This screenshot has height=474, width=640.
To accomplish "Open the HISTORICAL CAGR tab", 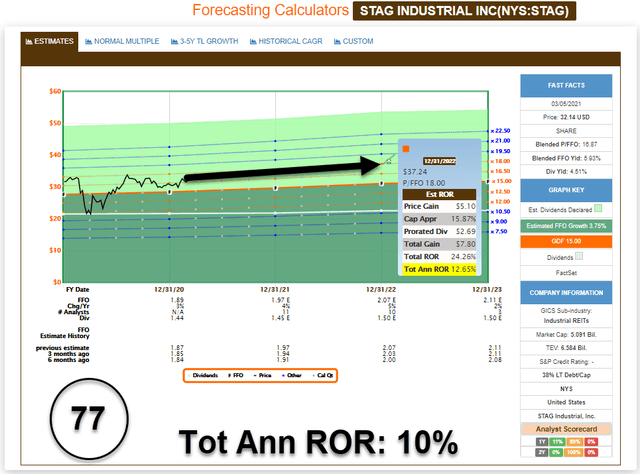I will (x=286, y=41).
